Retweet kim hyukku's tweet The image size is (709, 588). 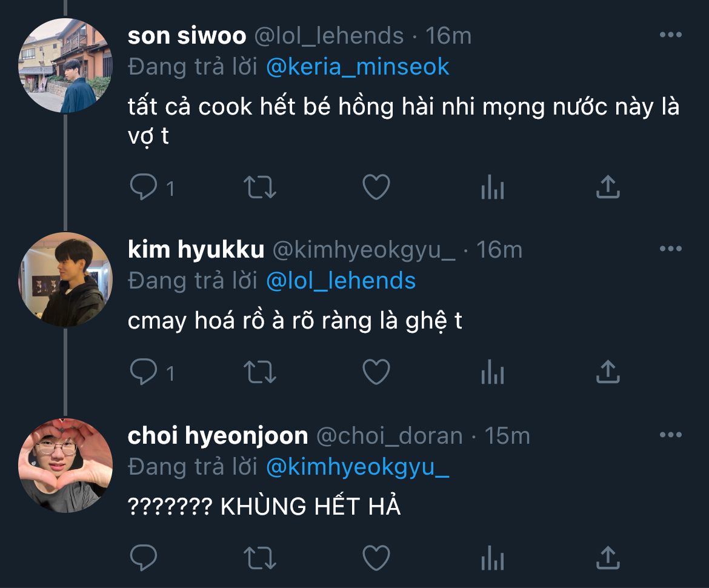pyautogui.click(x=260, y=372)
